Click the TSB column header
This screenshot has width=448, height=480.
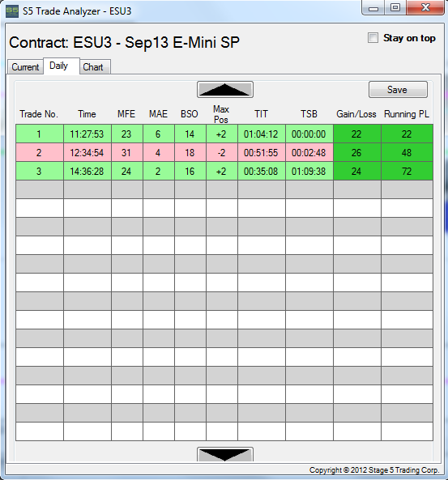[309, 114]
